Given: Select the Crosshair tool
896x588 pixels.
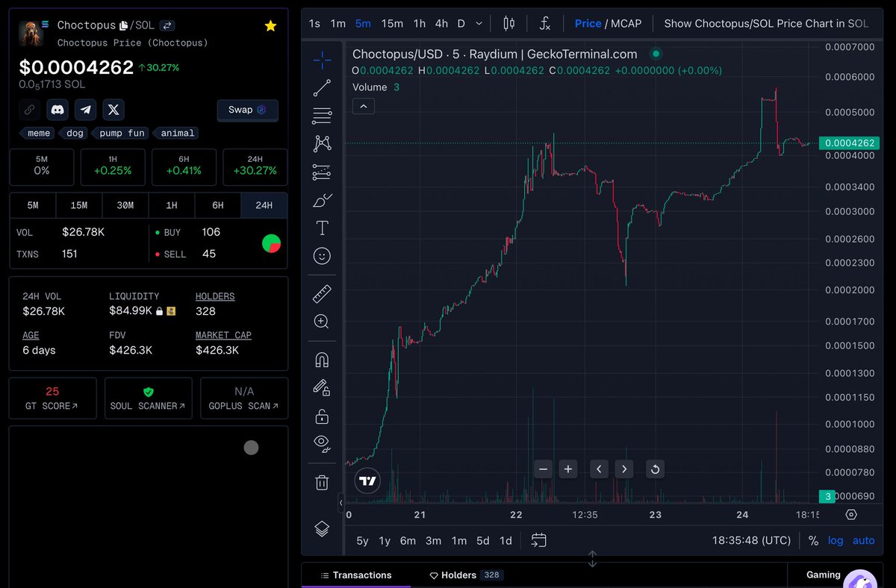Looking at the screenshot, I should coord(321,60).
